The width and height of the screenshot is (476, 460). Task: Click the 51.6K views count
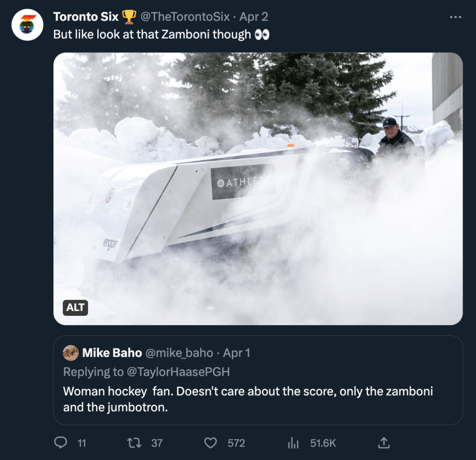tap(323, 443)
